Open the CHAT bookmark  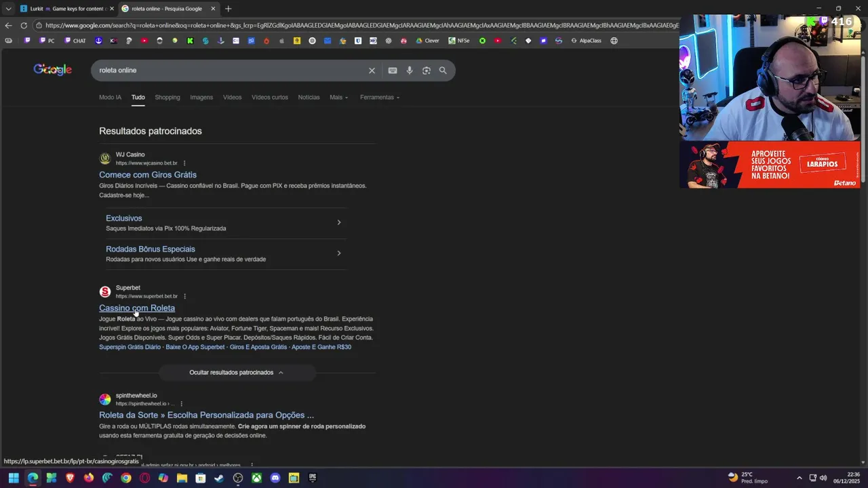75,41
